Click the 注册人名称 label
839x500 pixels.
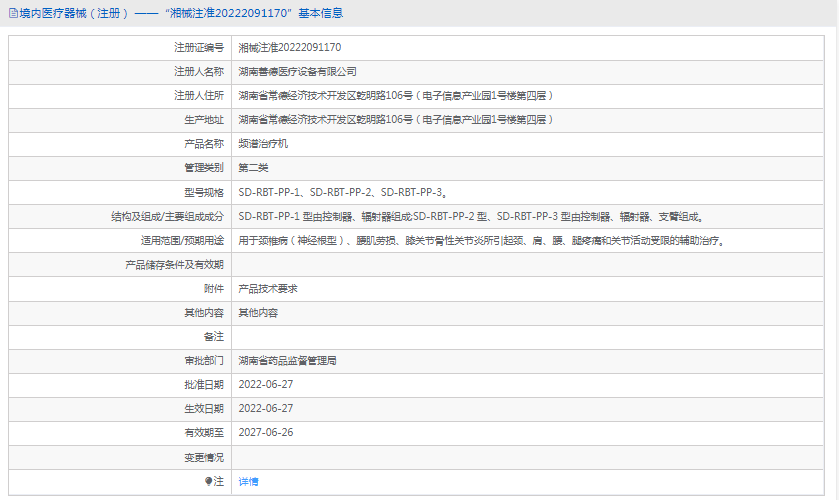point(199,72)
